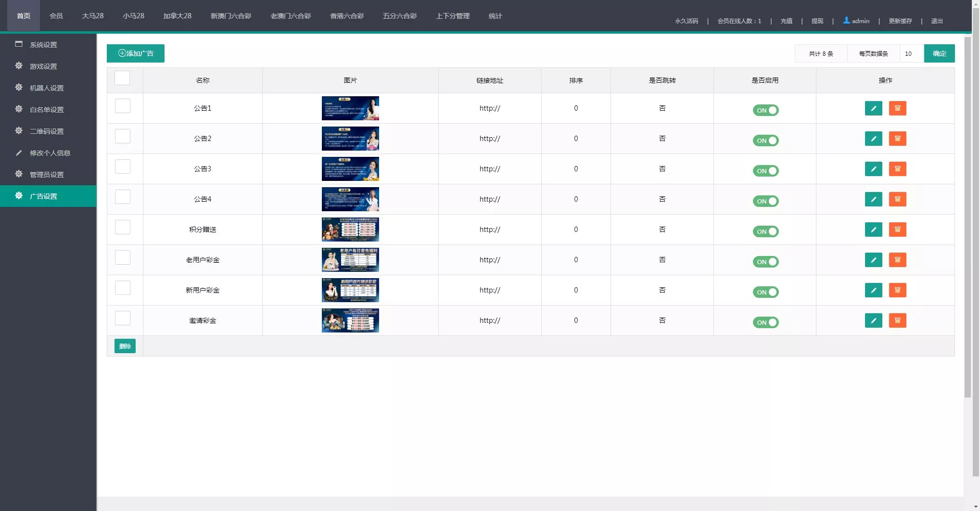Click the 添加广告 button

pyautogui.click(x=136, y=53)
